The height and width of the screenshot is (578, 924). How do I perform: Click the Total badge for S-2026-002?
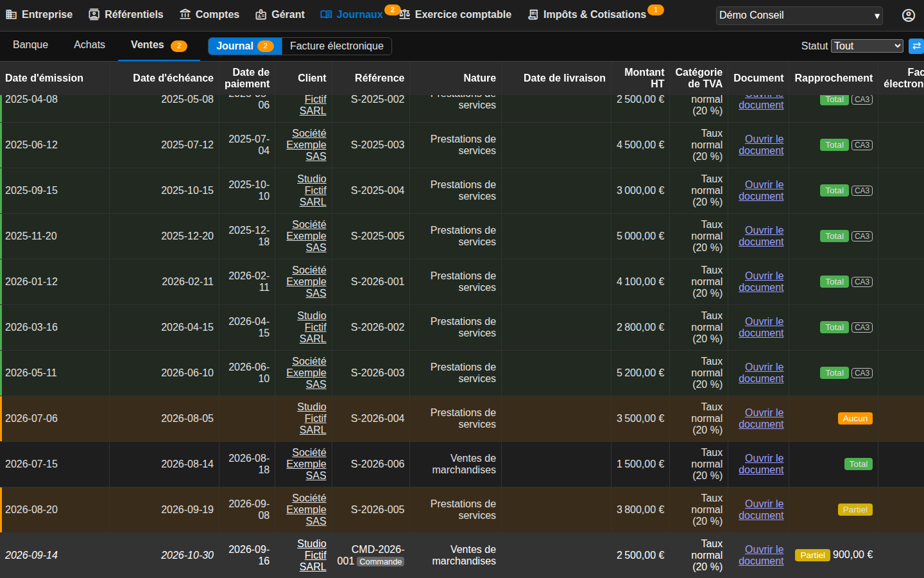(x=834, y=327)
